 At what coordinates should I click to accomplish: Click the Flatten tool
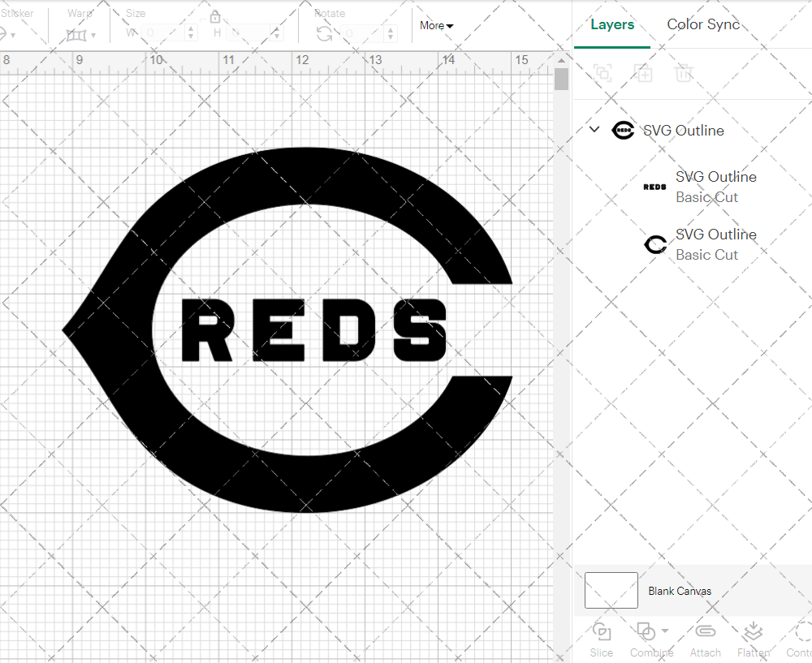[753, 640]
